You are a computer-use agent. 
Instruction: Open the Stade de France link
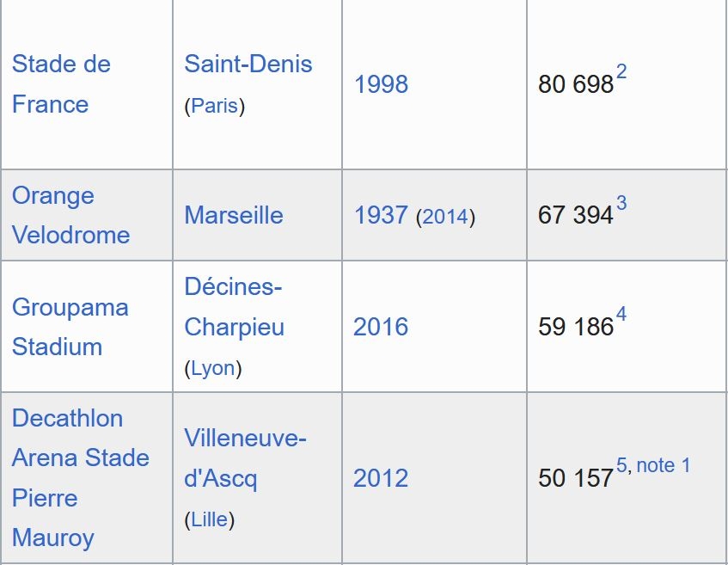(x=61, y=84)
